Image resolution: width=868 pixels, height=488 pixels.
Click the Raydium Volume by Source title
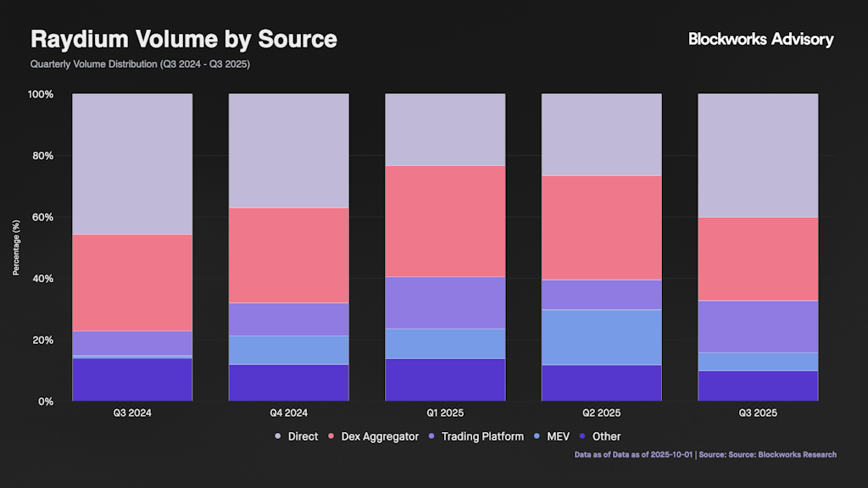[x=183, y=39]
